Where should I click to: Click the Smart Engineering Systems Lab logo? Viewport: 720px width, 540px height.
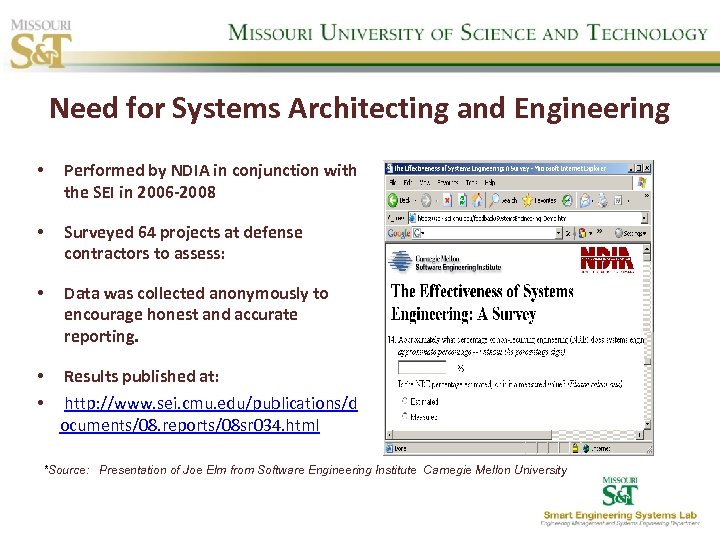pos(620,501)
